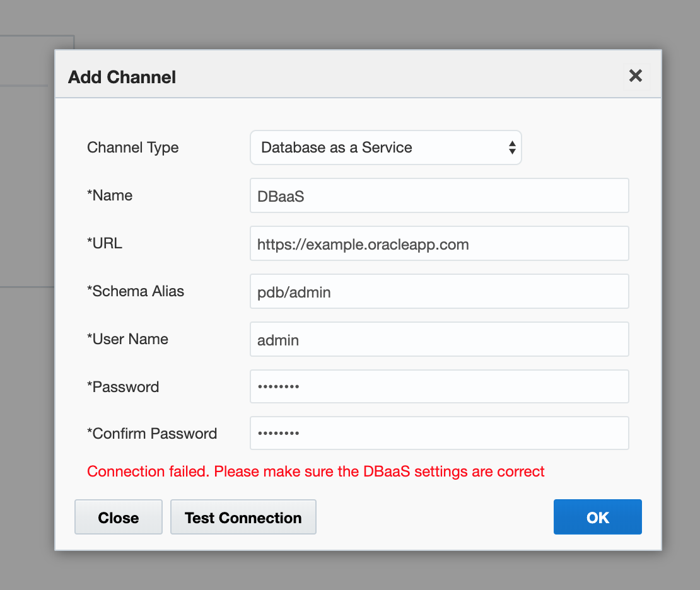The image size is (700, 590).
Task: Click the Add Channel dialog title
Action: (x=122, y=78)
